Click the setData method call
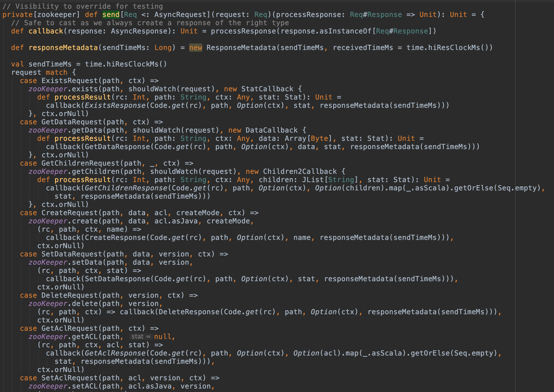This screenshot has width=554, height=392. 87,262
